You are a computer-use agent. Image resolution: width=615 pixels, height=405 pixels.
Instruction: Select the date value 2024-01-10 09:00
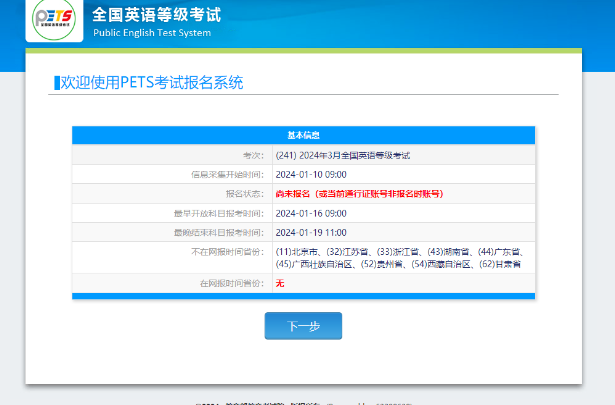(311, 174)
